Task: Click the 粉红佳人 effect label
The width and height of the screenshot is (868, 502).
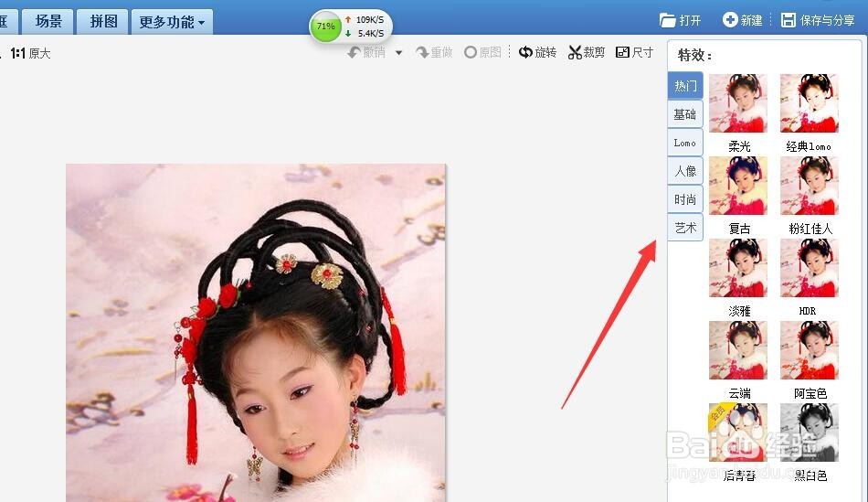Action: point(810,229)
